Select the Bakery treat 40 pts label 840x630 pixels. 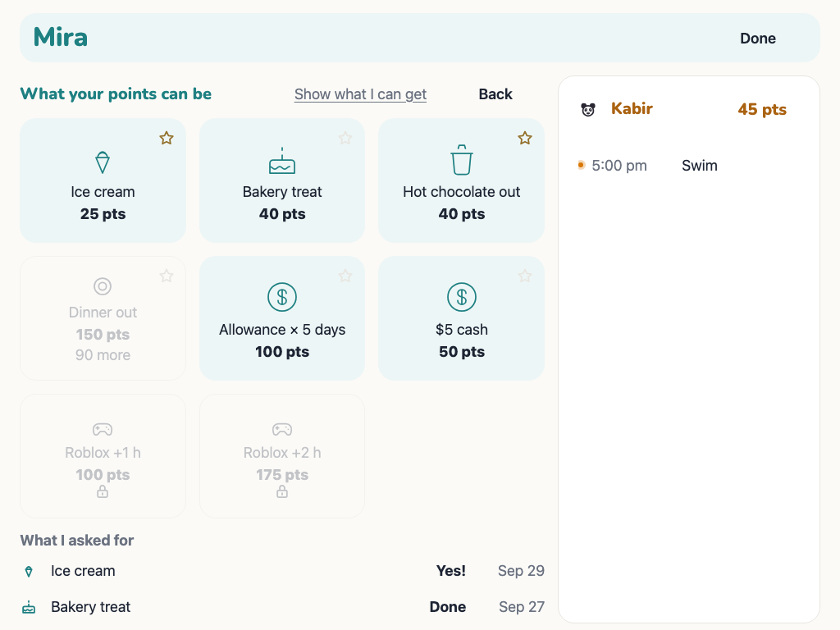(282, 214)
